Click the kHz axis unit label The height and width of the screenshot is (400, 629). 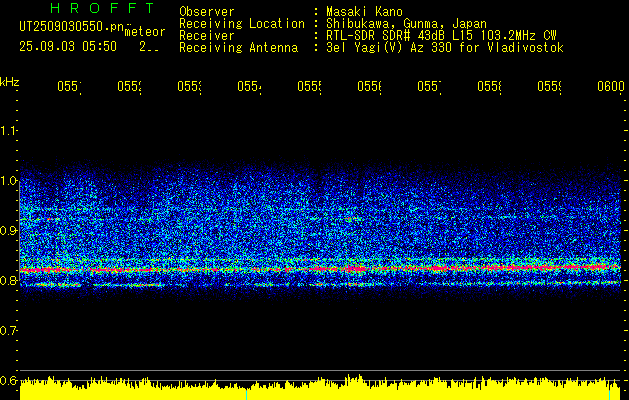(9, 82)
